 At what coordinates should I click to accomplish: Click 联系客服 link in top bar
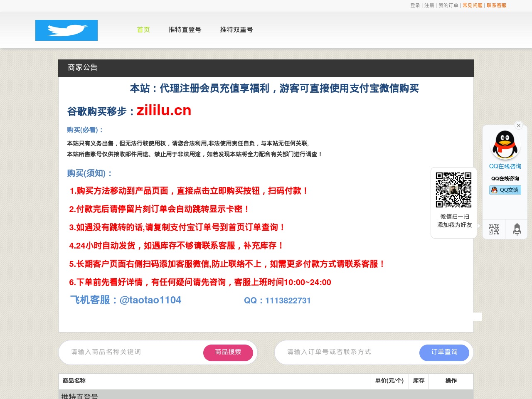497,5
